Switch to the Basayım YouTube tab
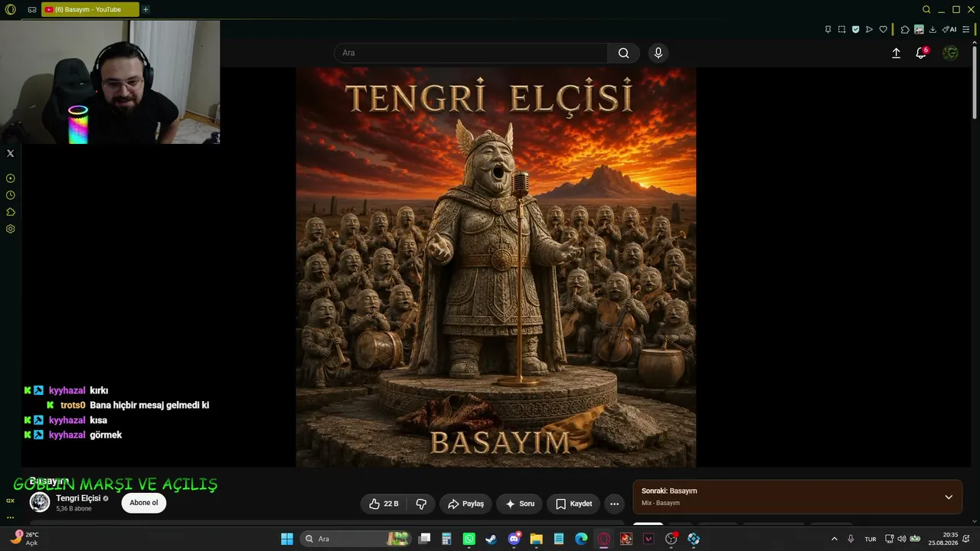980x551 pixels. click(90, 10)
